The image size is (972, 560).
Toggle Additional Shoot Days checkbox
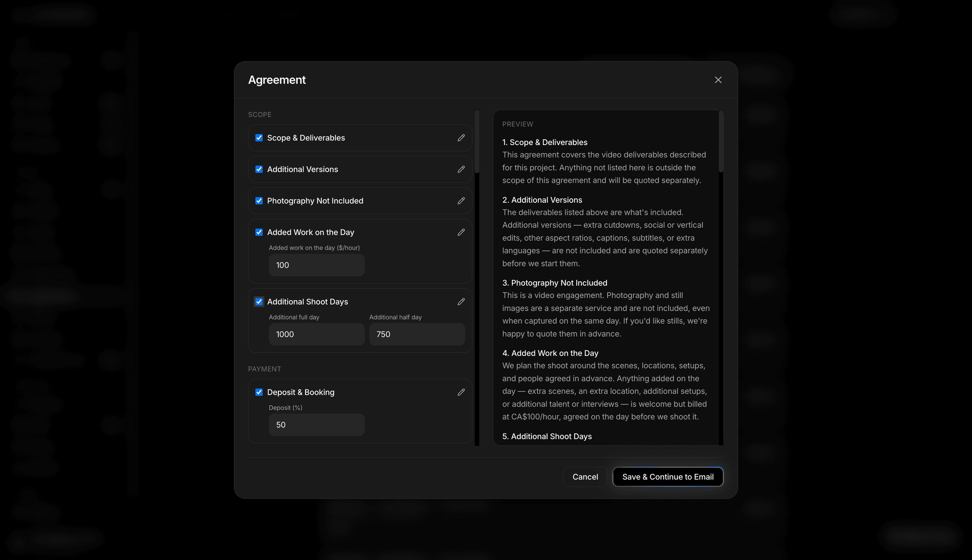259,302
